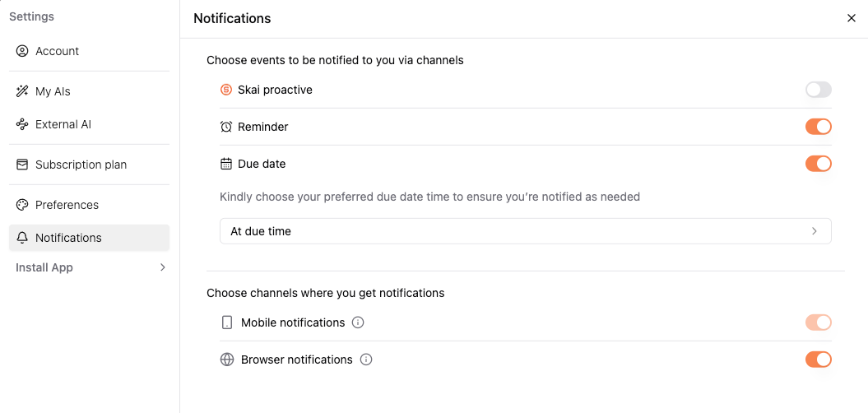Click the My AIs magic wand icon

pyautogui.click(x=22, y=91)
